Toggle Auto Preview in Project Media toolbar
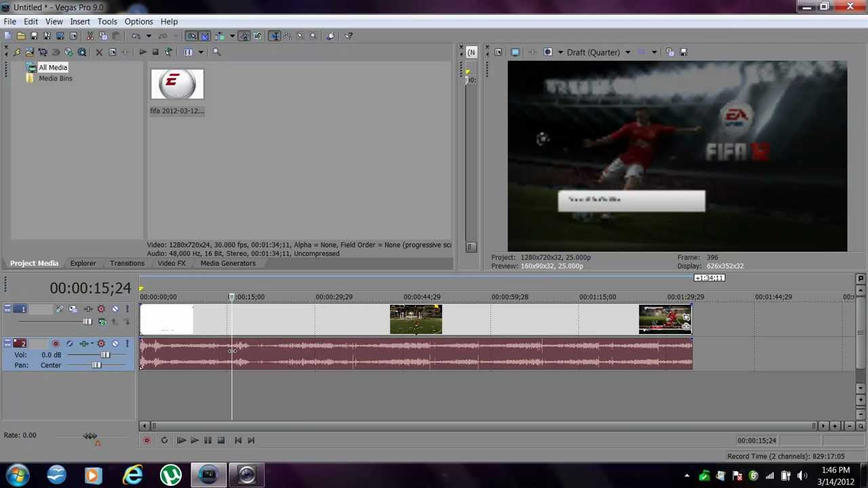 (x=168, y=52)
